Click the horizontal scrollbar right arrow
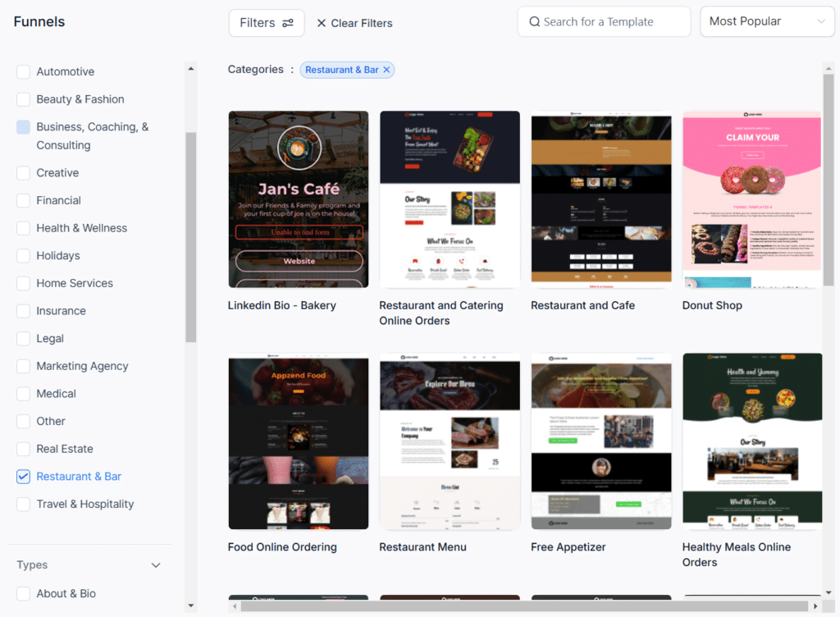This screenshot has width=840, height=617. click(x=815, y=606)
